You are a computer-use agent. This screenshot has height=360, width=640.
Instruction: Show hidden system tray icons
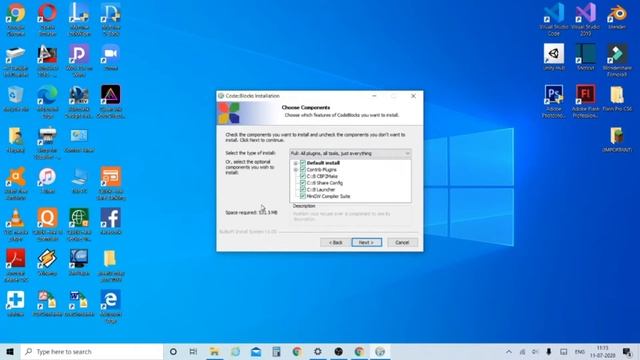pos(509,352)
